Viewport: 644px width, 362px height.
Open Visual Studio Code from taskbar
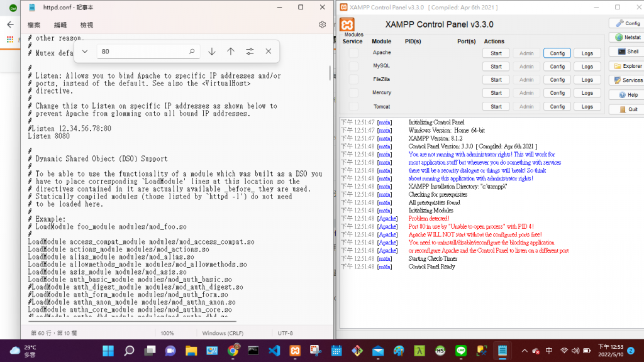tap(274, 351)
